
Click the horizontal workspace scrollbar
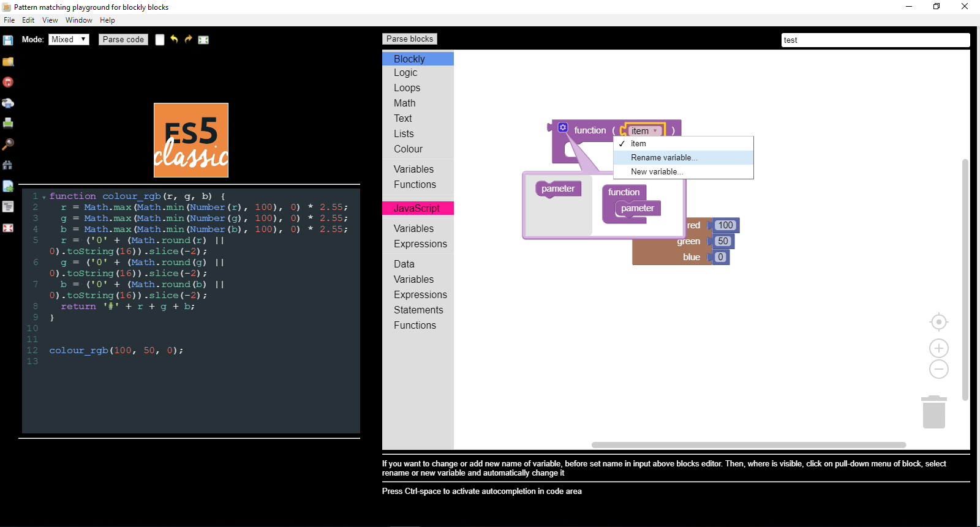tap(748, 445)
